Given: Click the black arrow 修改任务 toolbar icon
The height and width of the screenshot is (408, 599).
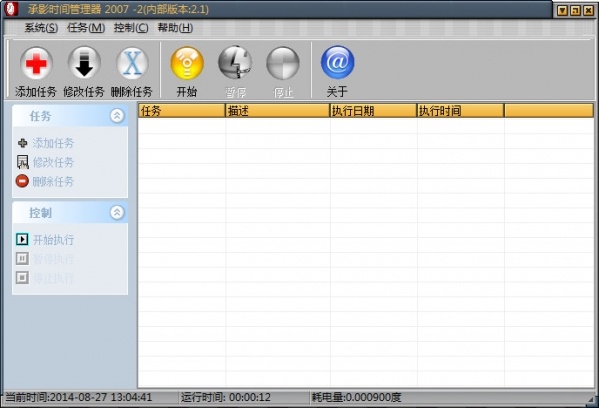Looking at the screenshot, I should pos(84,63).
